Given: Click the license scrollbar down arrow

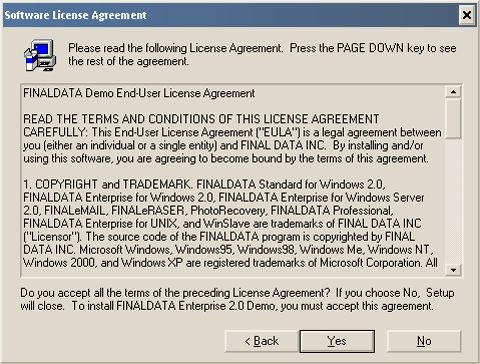Looking at the screenshot, I should tap(453, 270).
